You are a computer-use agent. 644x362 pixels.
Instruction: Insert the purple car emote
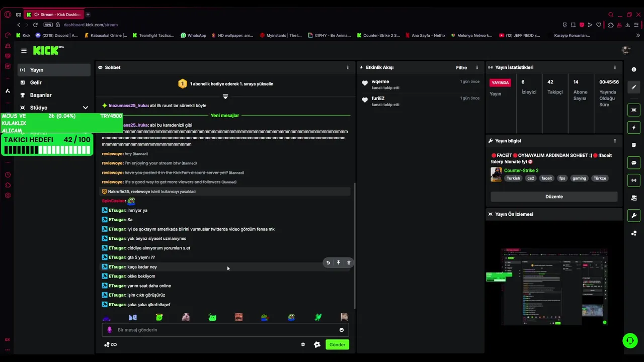pyautogui.click(x=106, y=318)
